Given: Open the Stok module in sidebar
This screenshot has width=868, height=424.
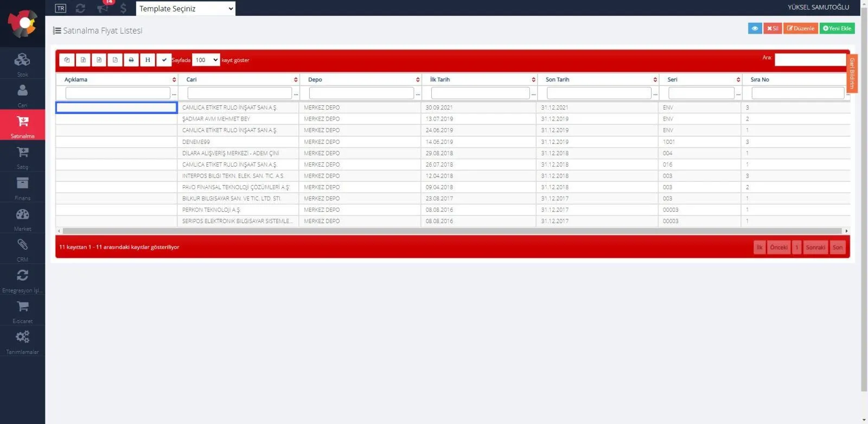Looking at the screenshot, I should [x=22, y=64].
